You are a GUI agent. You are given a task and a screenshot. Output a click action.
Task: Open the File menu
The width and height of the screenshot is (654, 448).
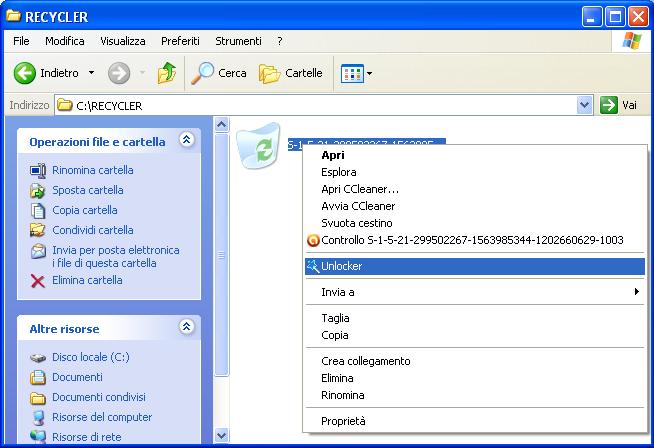coord(21,41)
